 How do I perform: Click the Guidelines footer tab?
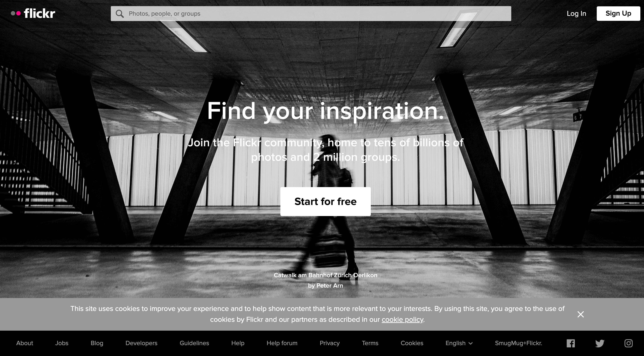(194, 343)
